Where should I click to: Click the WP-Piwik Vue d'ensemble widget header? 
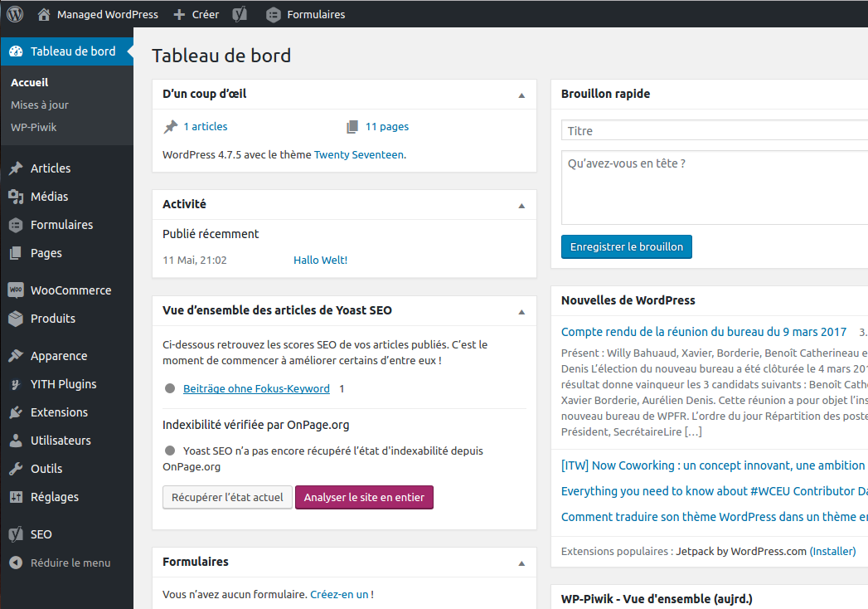[x=710, y=598]
